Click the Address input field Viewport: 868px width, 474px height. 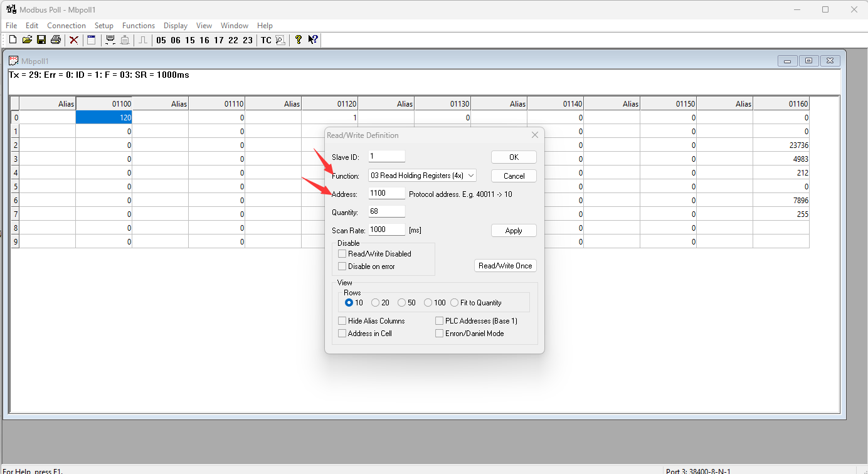(386, 194)
